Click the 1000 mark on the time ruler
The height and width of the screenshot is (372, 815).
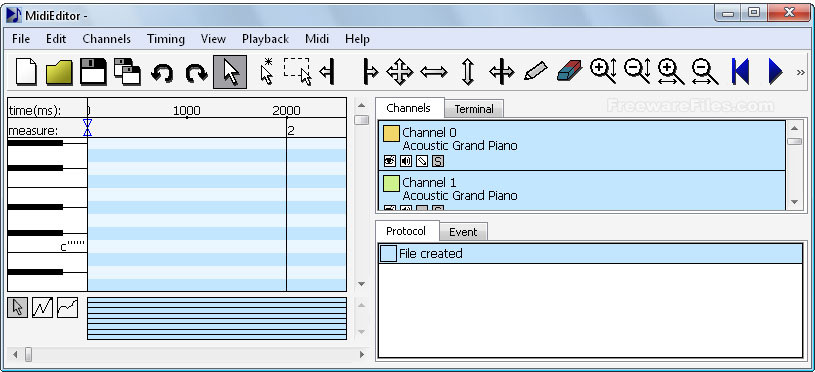pos(187,110)
